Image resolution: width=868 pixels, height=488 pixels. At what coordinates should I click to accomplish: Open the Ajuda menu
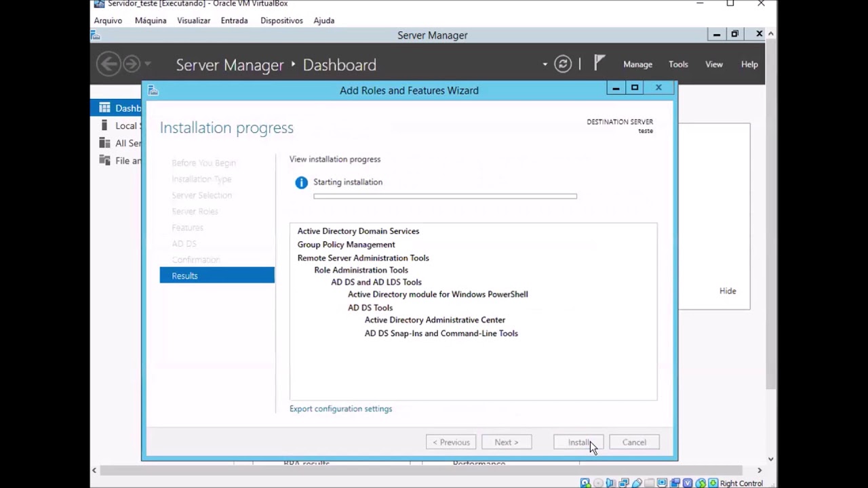point(324,20)
